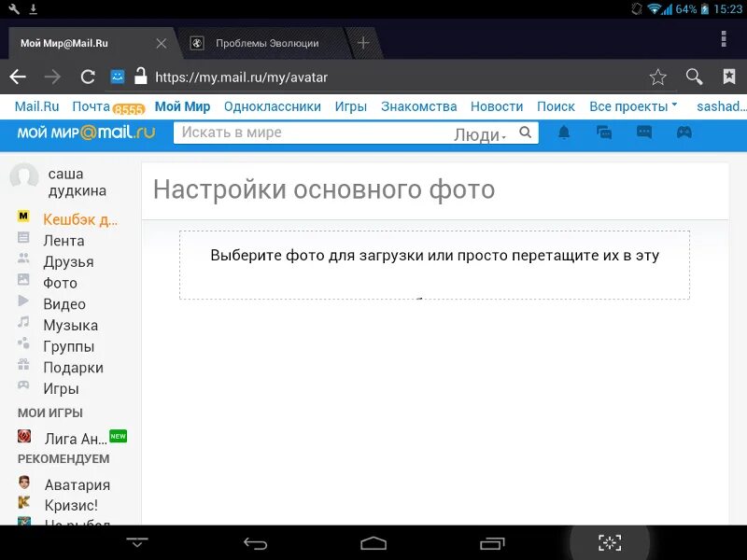
Task: Open Друзья in the sidebar
Action: tap(68, 262)
